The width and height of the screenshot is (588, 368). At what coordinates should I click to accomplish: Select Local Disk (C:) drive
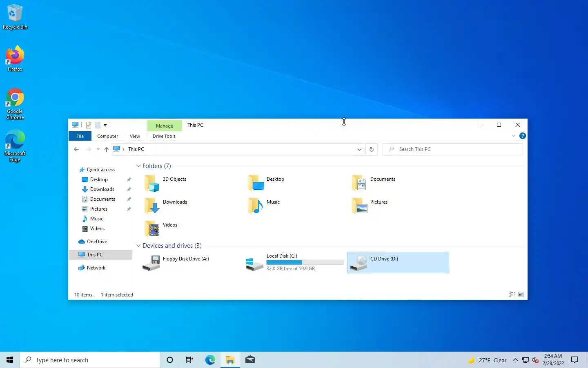(x=294, y=263)
